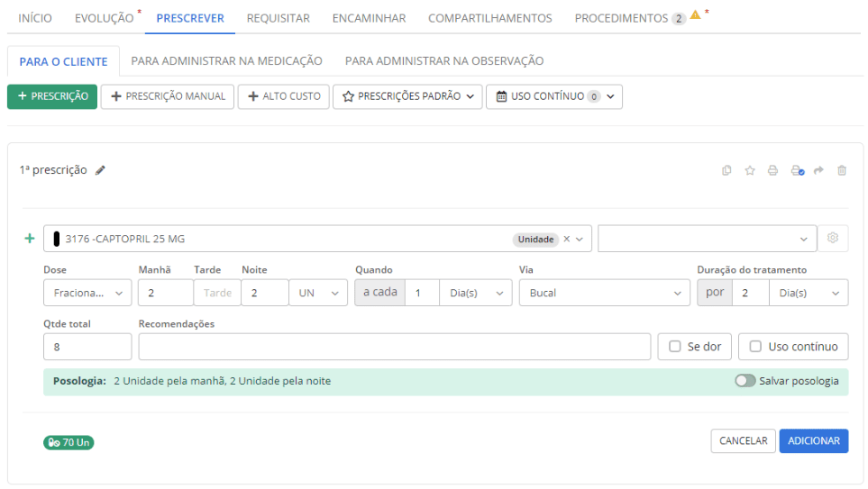Open the Via Bucal dropdown
The width and height of the screenshot is (868, 489).
pyautogui.click(x=605, y=293)
